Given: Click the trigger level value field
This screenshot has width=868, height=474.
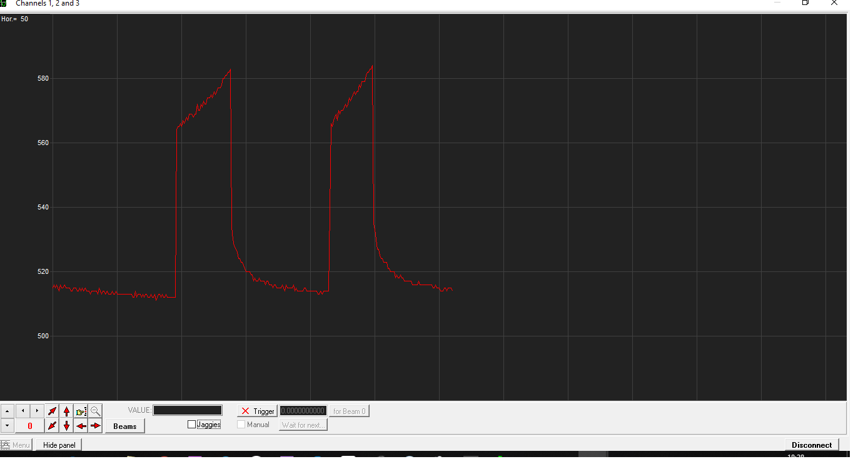Looking at the screenshot, I should pos(303,411).
